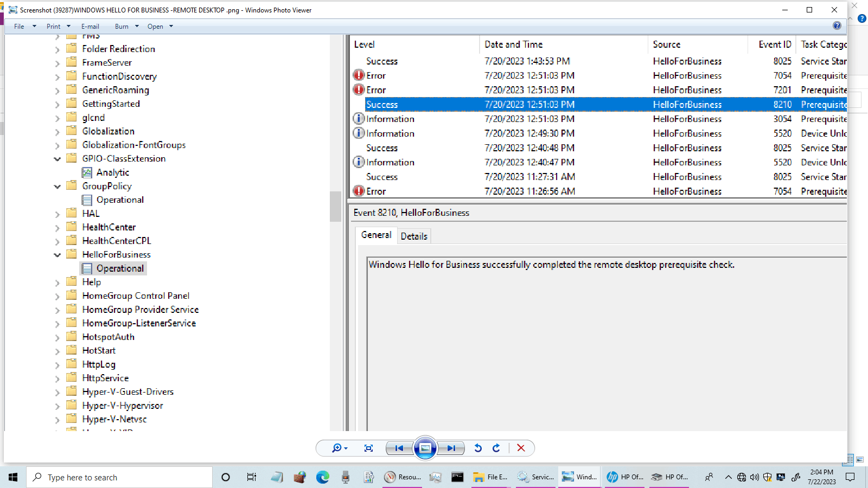Open the performance monitor chart icon
The width and height of the screenshot is (868, 488).
pos(435,477)
